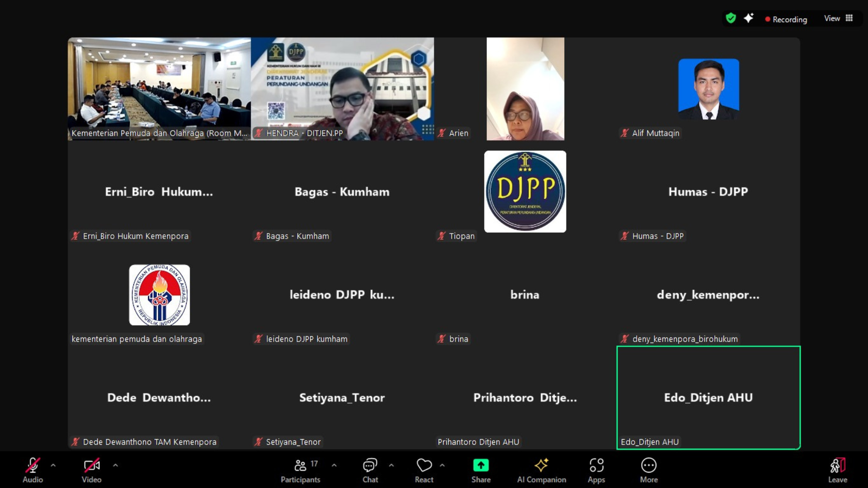Viewport: 868px width, 488px height.
Task: Select the highlighted Edo_Ditjen AHU tile
Action: tap(708, 398)
